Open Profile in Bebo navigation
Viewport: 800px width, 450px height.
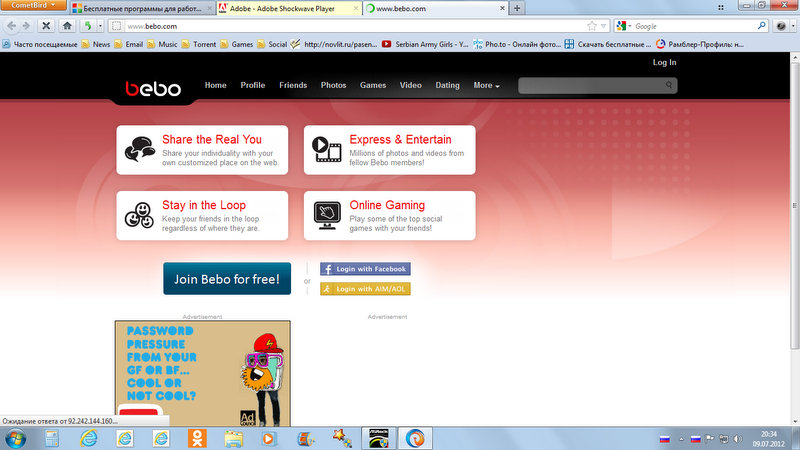point(253,85)
